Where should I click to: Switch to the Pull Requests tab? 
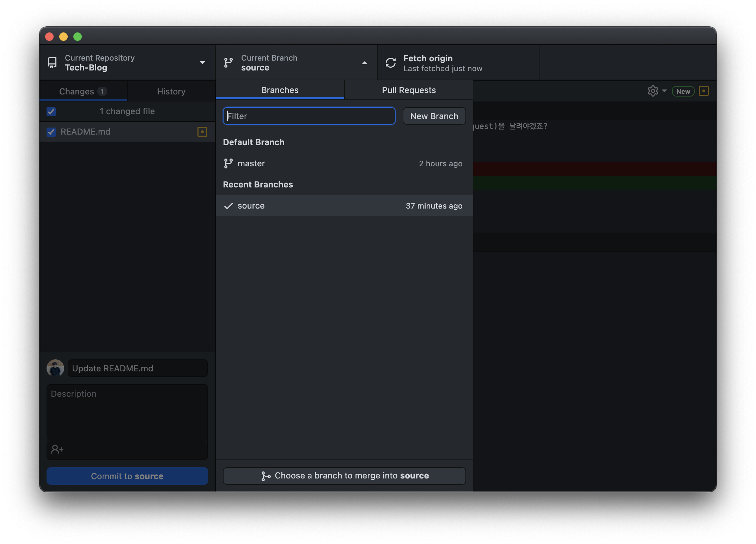(409, 90)
